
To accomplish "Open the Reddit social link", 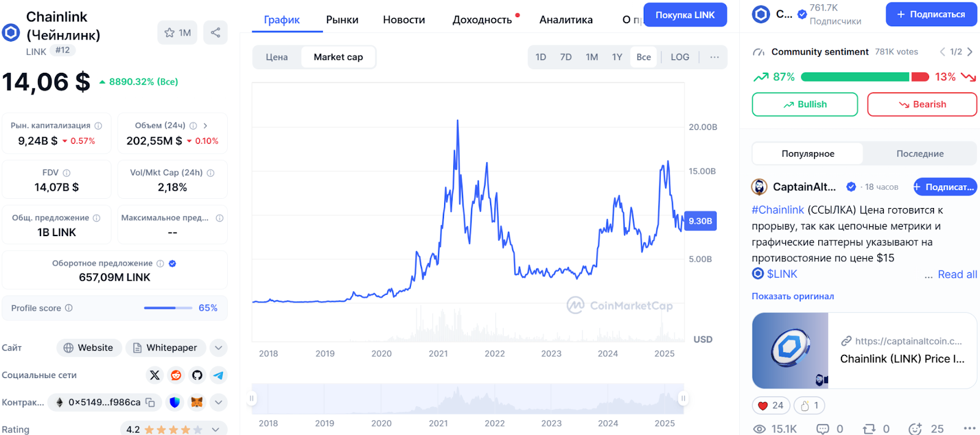I will click(x=176, y=375).
